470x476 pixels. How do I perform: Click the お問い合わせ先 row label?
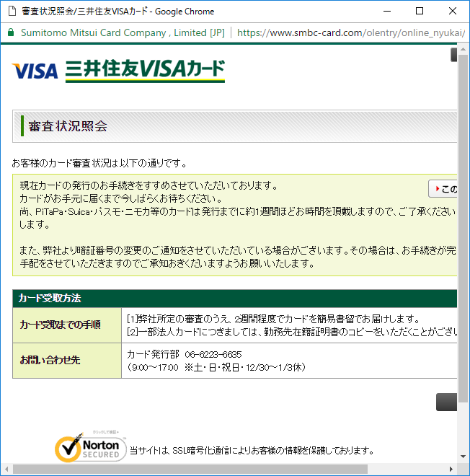click(x=50, y=360)
